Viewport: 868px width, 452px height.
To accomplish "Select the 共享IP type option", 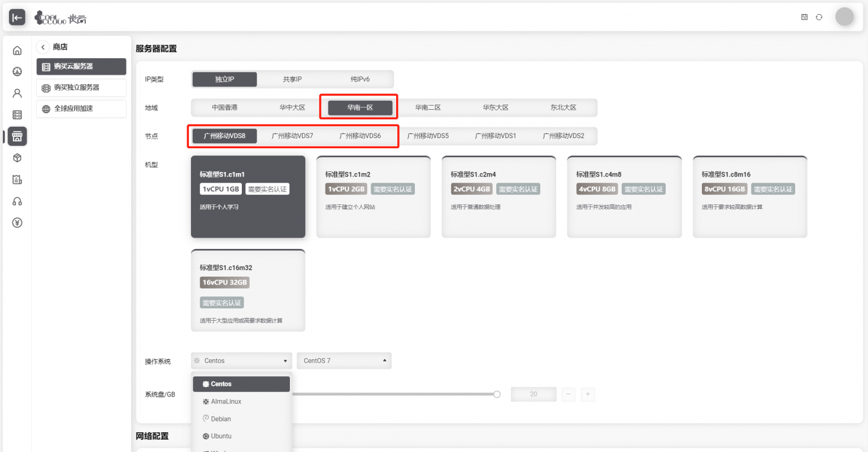I will (x=292, y=79).
